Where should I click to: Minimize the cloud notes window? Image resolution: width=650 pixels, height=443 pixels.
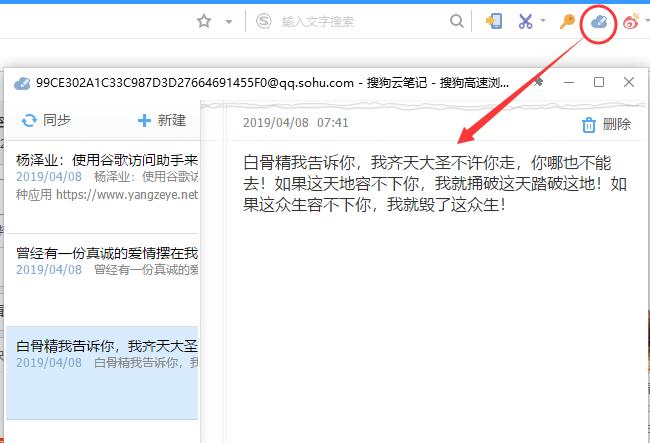tap(569, 82)
